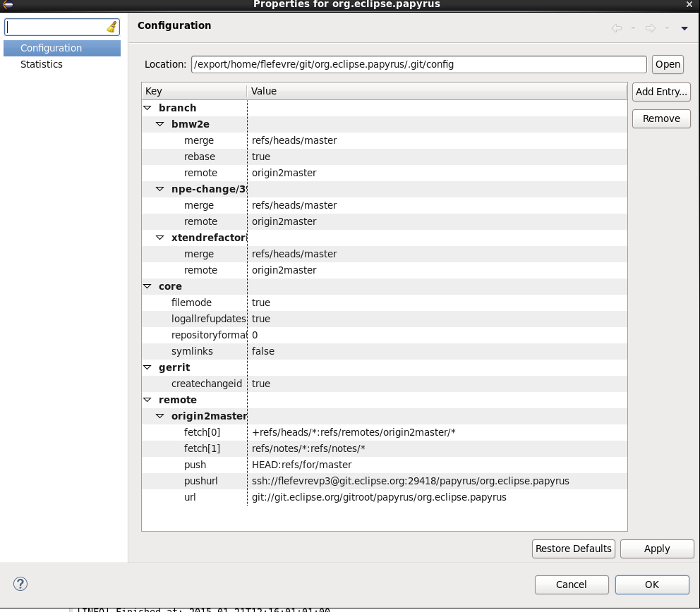Select createchangeid value true
700x612 pixels.
click(260, 384)
